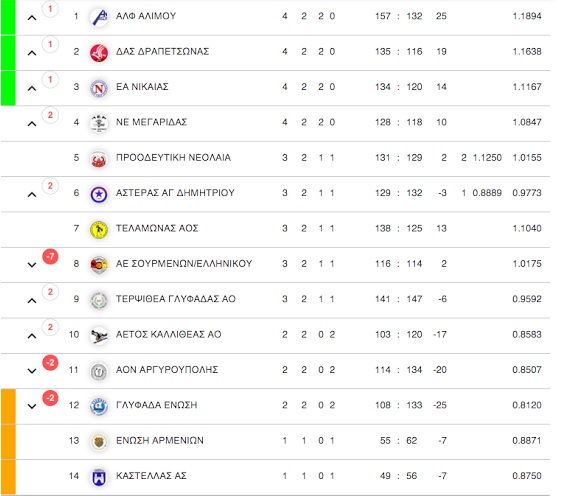This screenshot has width=570, height=496.
Task: Click the red -7 position change badge
Action: [x=50, y=257]
